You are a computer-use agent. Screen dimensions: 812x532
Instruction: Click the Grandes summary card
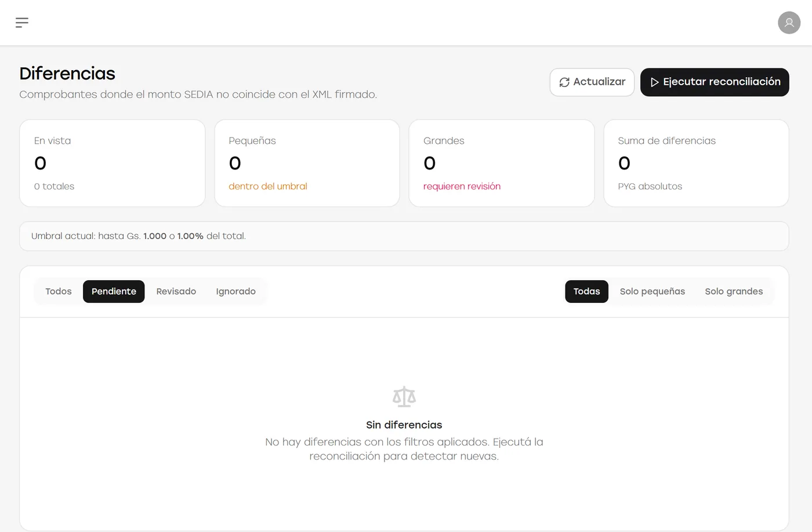(x=502, y=163)
